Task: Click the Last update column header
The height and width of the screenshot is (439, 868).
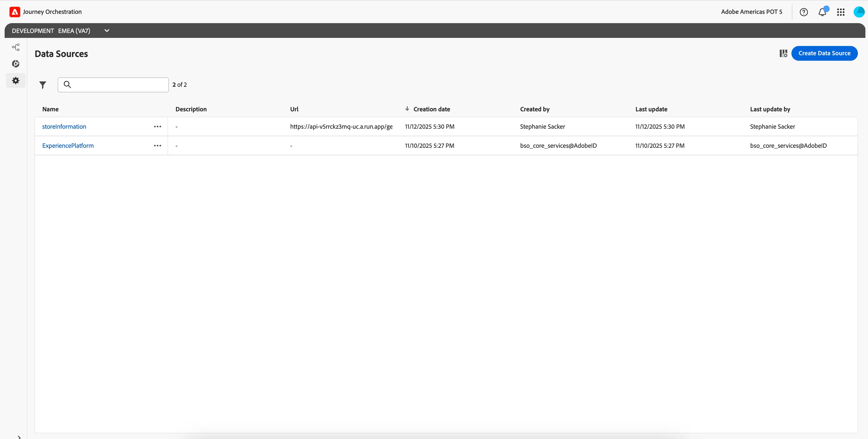Action: (x=651, y=109)
